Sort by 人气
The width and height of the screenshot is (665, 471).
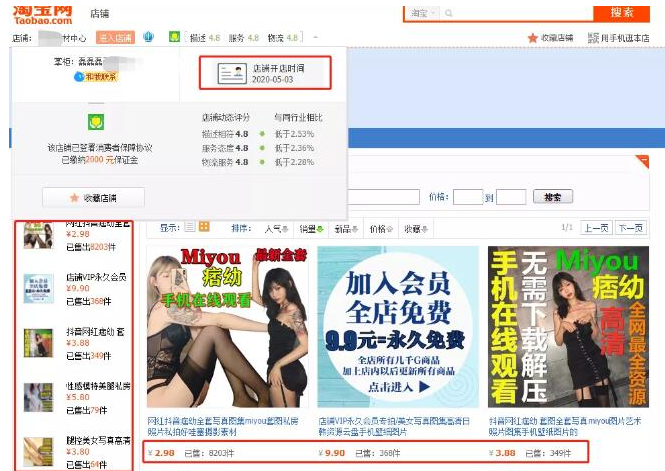pyautogui.click(x=276, y=229)
